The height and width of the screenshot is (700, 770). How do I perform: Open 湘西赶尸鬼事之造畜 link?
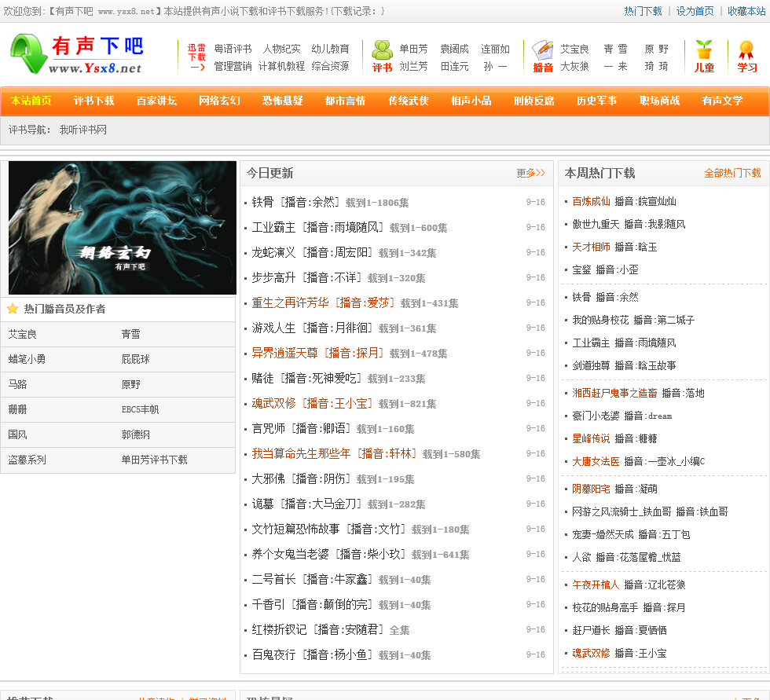(614, 393)
